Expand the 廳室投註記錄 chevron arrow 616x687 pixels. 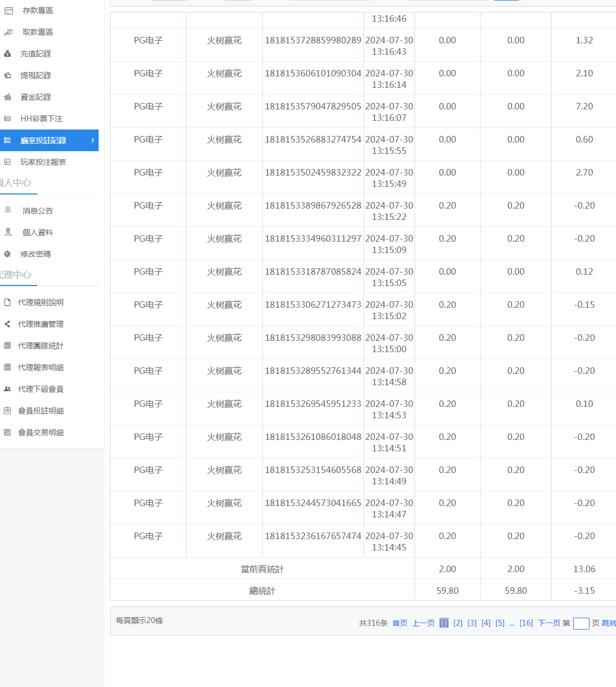93,140
